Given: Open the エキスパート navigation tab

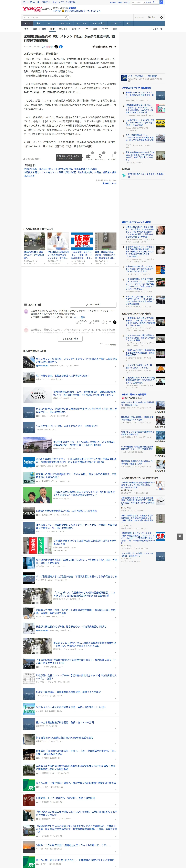Looking at the screenshot, I should (x=64, y=24).
